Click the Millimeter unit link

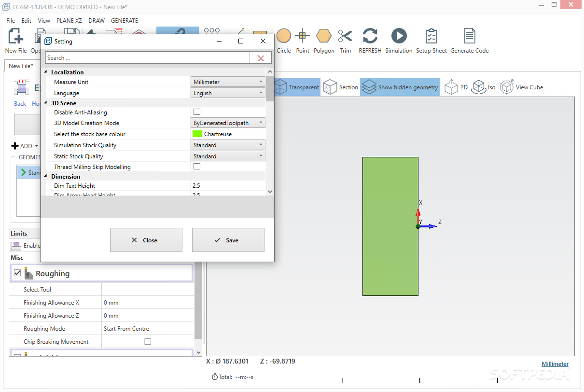click(x=555, y=364)
